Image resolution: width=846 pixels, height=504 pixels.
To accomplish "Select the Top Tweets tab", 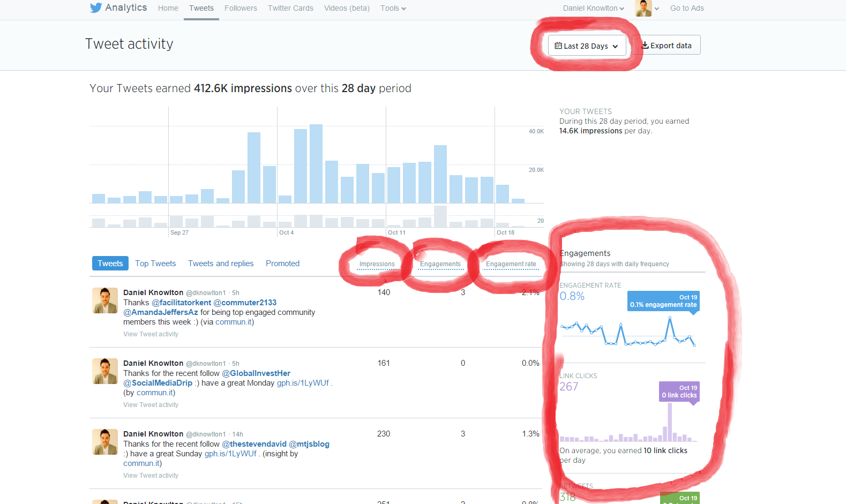I will [155, 264].
